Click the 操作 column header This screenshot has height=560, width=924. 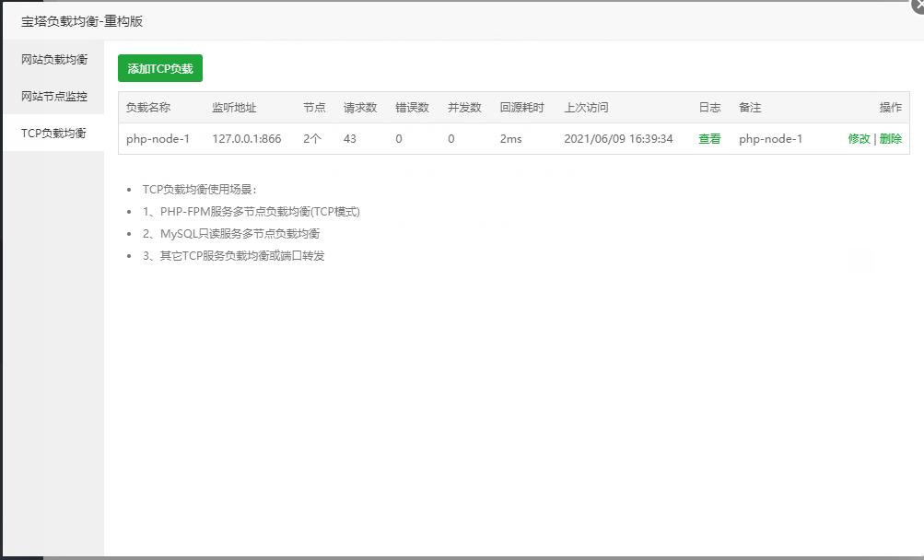[x=891, y=108]
